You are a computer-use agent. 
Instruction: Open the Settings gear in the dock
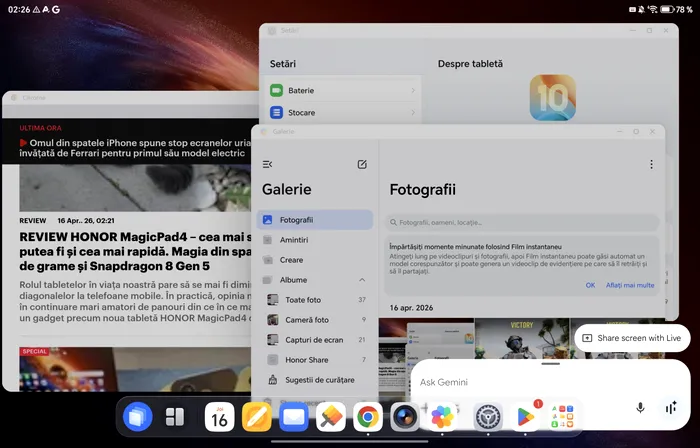[x=488, y=417]
